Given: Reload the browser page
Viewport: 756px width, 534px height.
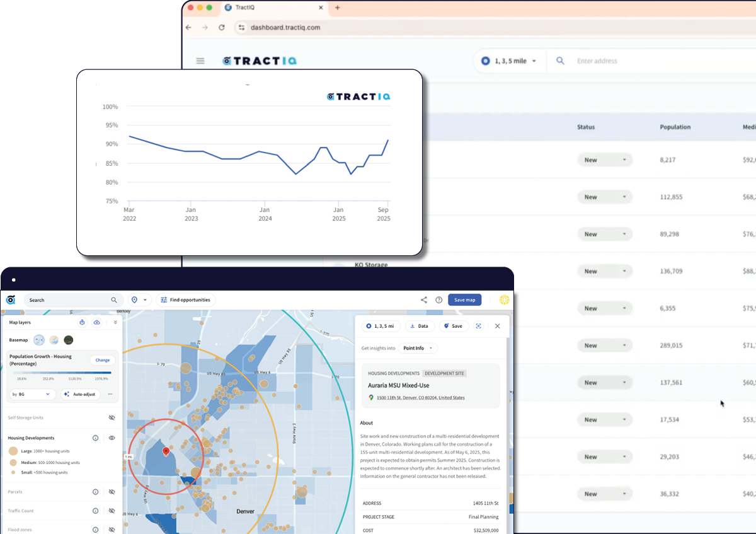Looking at the screenshot, I should point(222,28).
